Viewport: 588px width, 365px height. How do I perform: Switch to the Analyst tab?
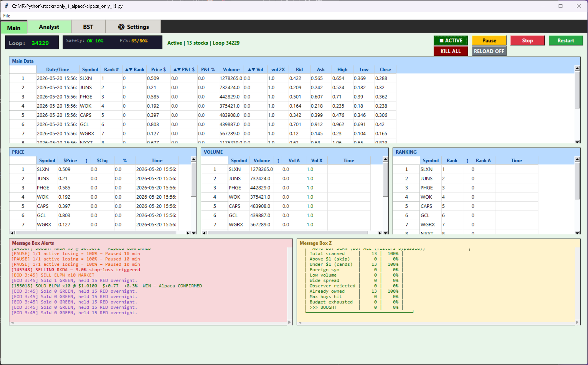click(x=49, y=27)
